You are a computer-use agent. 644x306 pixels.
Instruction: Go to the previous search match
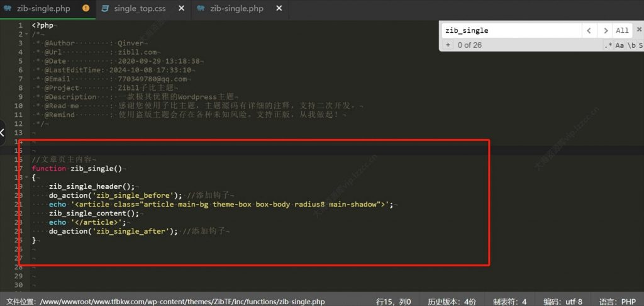coord(589,30)
